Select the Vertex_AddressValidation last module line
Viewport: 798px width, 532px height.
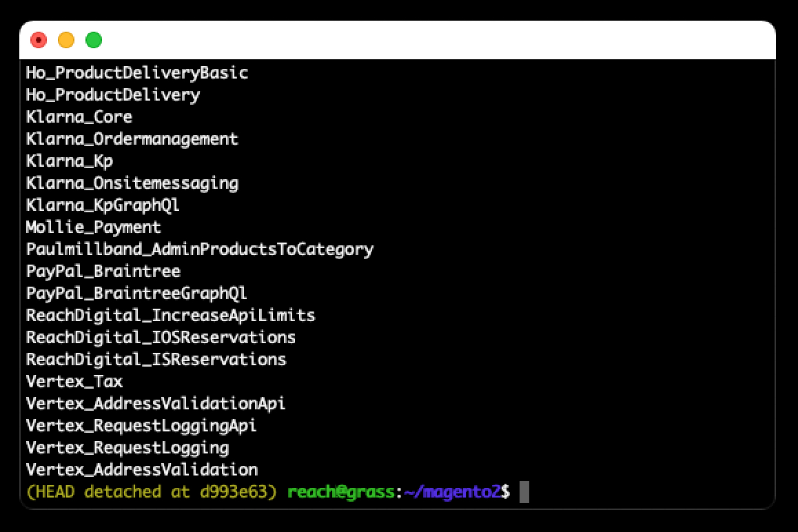click(142, 470)
